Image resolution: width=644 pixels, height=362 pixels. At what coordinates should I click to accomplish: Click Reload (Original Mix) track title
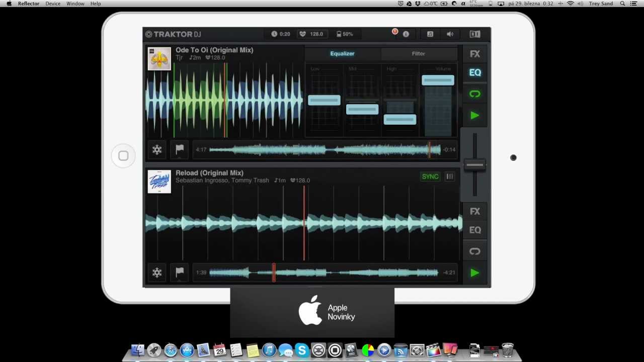[209, 173]
